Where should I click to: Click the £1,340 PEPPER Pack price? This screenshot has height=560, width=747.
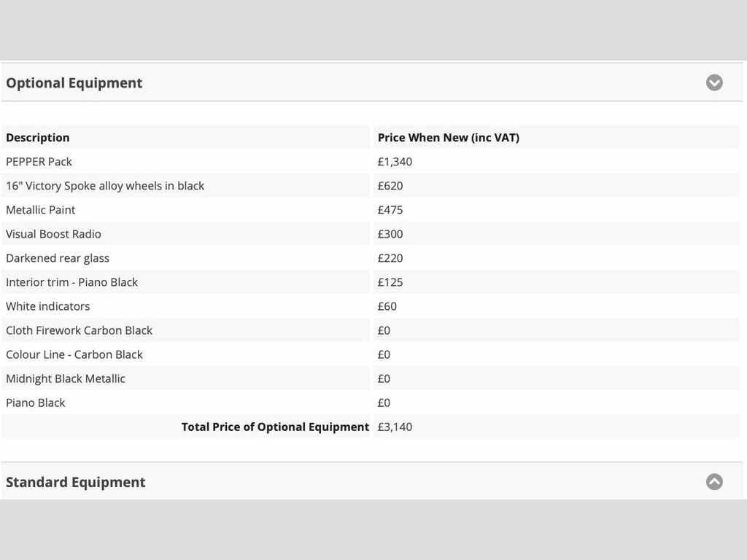click(395, 162)
